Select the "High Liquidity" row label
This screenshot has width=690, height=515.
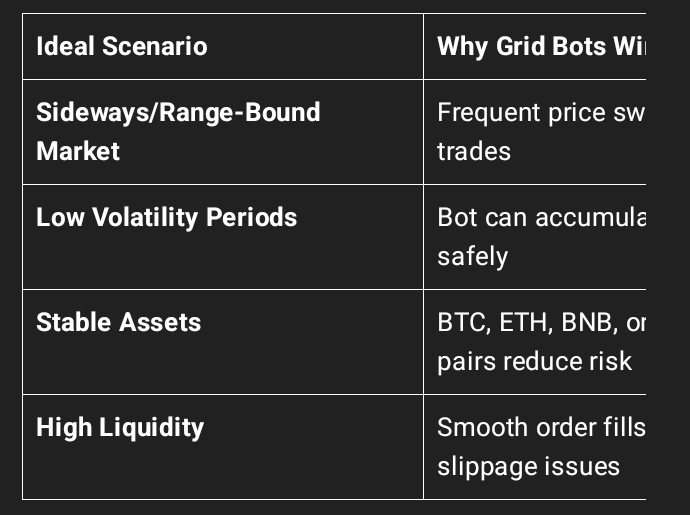pyautogui.click(x=120, y=427)
